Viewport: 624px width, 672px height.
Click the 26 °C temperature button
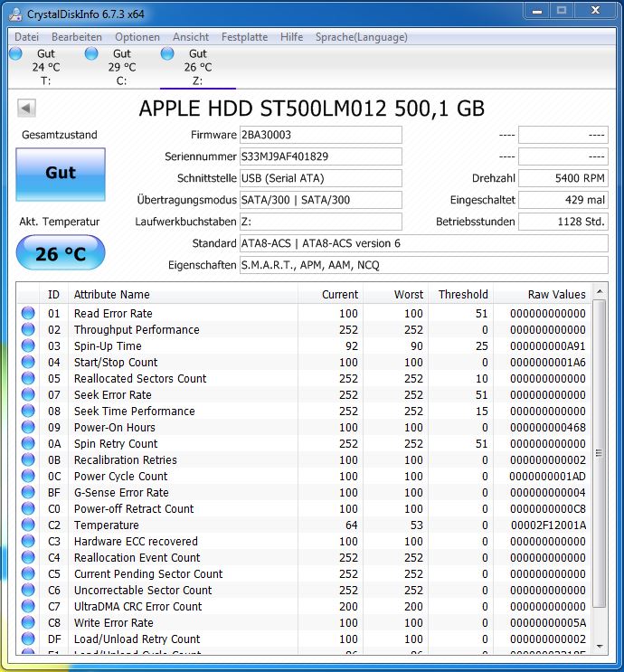pyautogui.click(x=61, y=254)
